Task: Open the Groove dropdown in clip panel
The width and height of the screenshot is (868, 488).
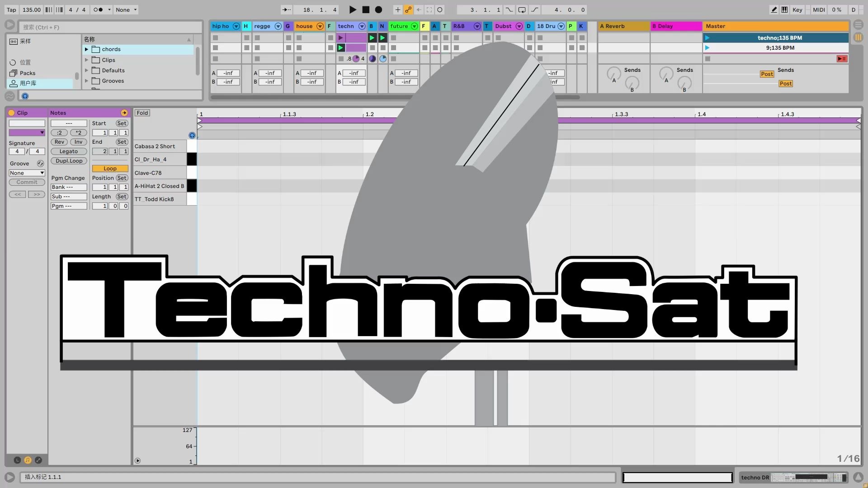Action: 27,173
